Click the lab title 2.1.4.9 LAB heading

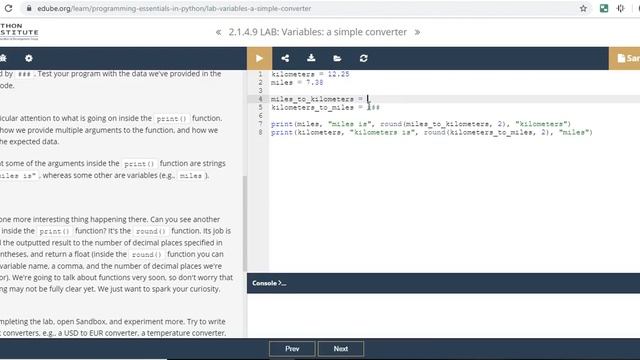[318, 32]
